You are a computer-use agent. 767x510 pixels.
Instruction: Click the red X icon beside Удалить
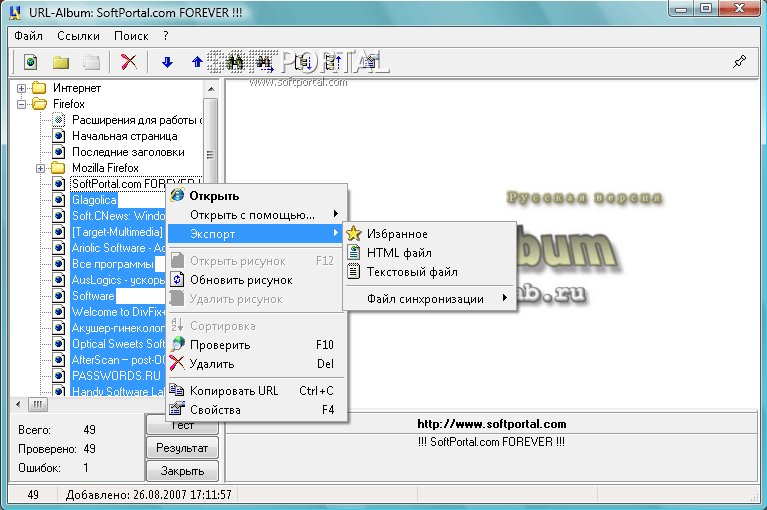click(x=177, y=363)
